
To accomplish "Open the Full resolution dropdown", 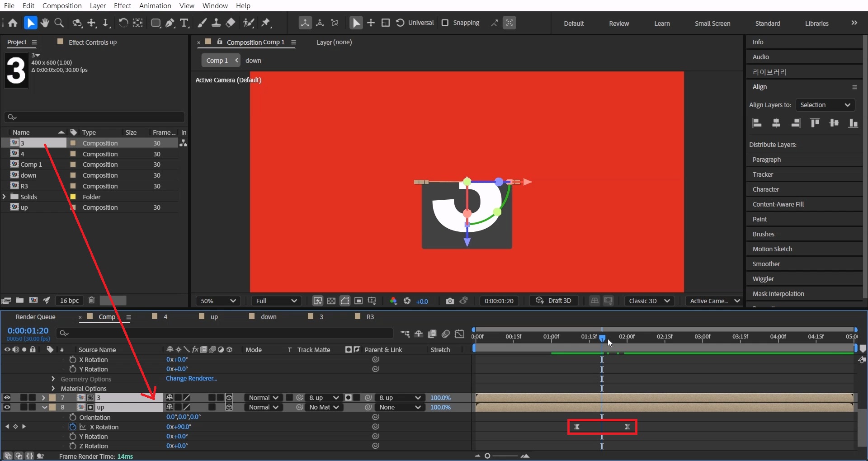I will (x=276, y=301).
